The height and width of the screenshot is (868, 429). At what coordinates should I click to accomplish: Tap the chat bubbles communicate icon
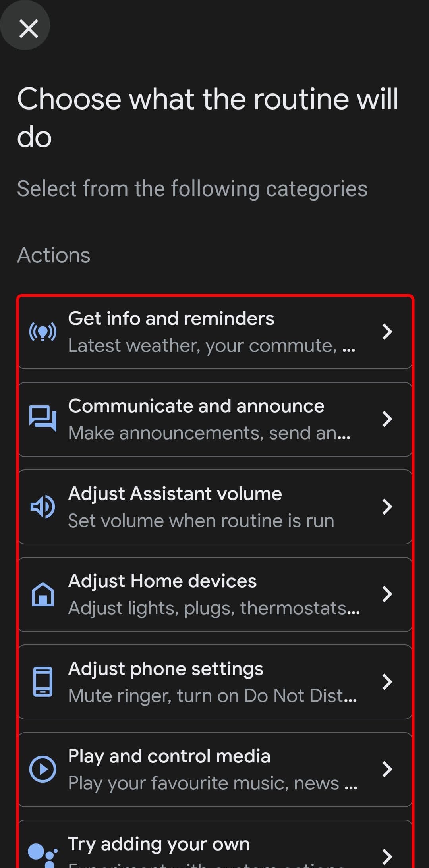[x=43, y=419]
